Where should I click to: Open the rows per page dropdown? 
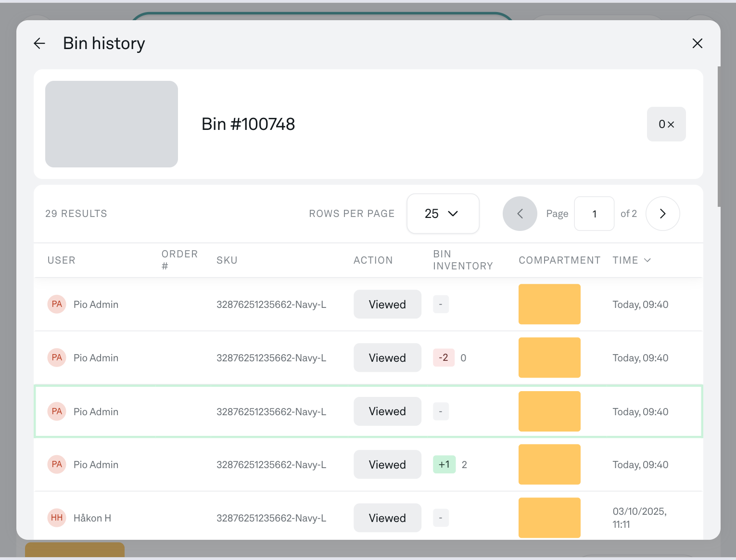point(443,214)
